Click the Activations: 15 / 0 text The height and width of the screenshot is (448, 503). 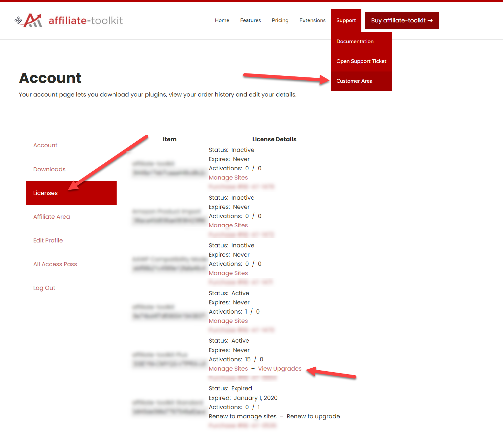click(236, 359)
